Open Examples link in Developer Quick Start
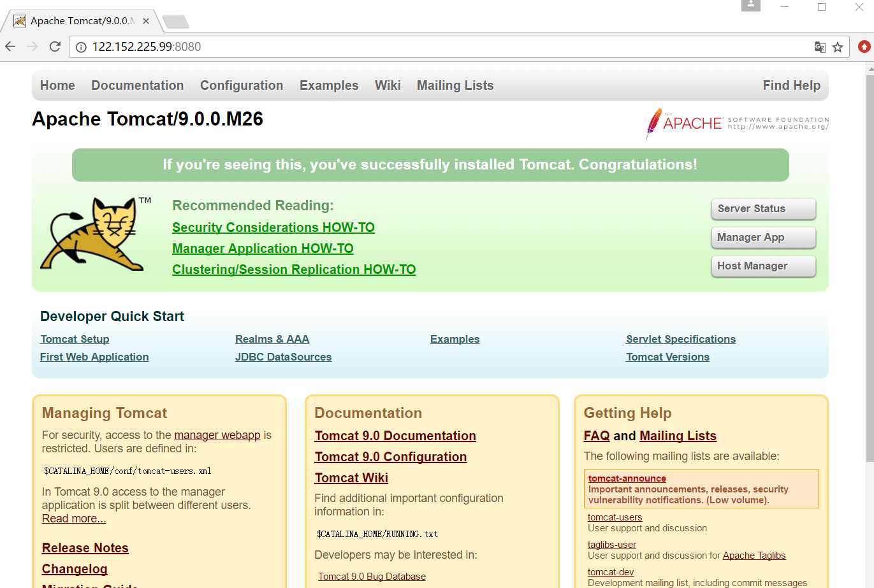 point(455,339)
